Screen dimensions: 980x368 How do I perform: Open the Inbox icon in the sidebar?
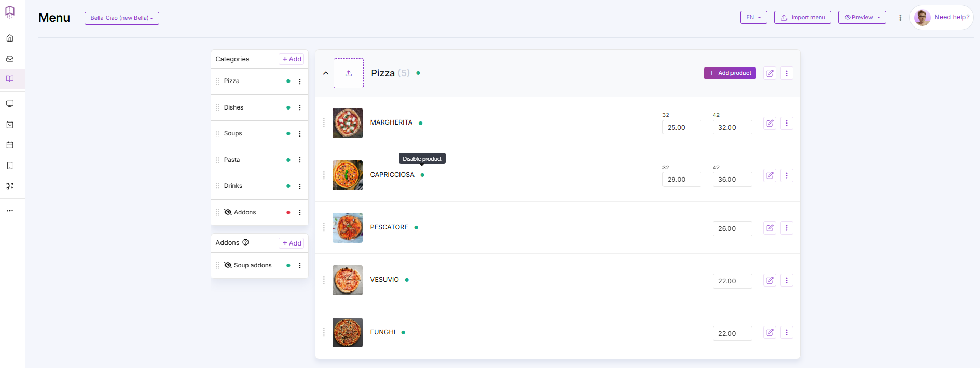[x=9, y=59]
